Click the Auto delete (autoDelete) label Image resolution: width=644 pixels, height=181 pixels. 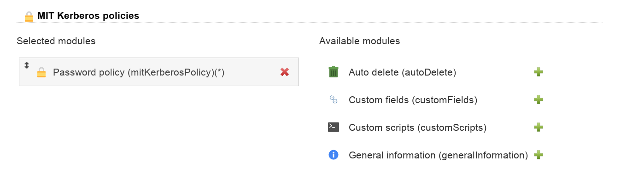[x=403, y=72]
